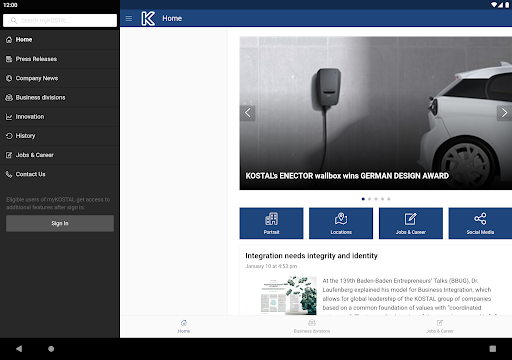512x360 pixels.
Task: Open the Portrait tile
Action: 271,223
